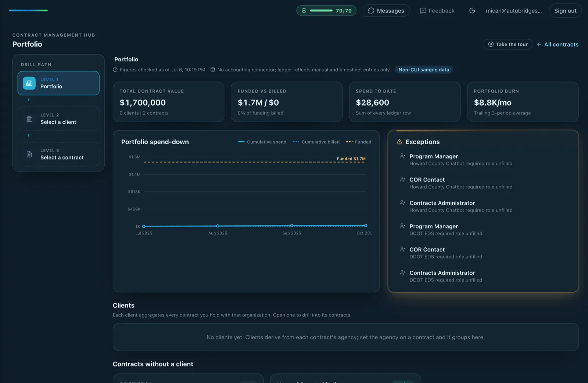The image size is (588, 383).
Task: Select Level 3 Select a contract
Action: (x=58, y=154)
